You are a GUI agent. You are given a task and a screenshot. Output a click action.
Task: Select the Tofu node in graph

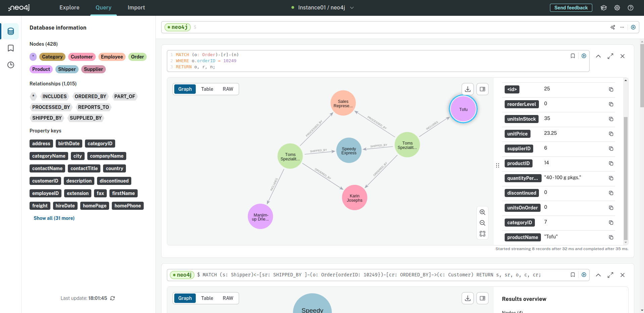pos(463,109)
